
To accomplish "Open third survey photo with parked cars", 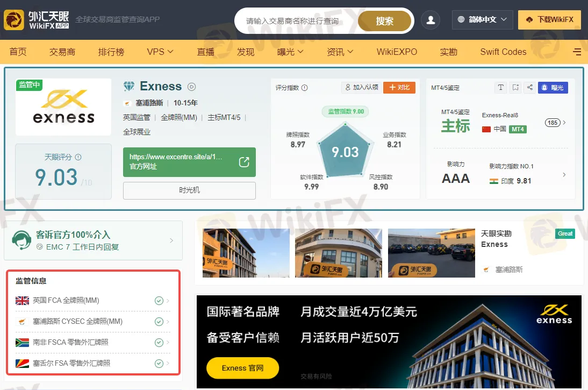I will [431, 253].
